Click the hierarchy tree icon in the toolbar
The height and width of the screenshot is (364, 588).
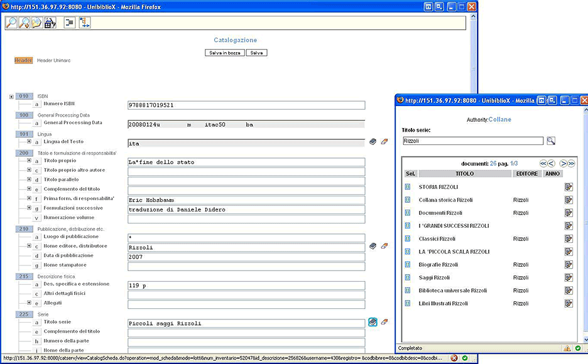(x=84, y=23)
